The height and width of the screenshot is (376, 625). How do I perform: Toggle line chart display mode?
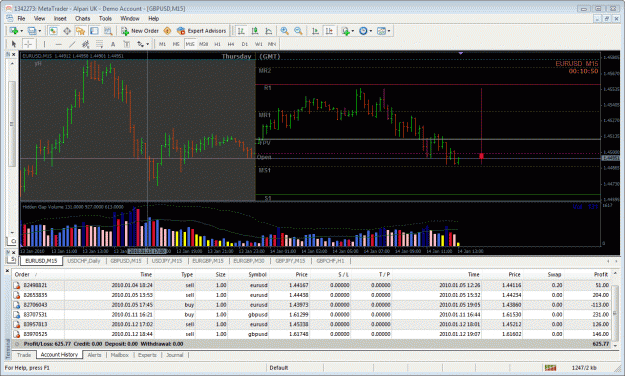point(269,31)
